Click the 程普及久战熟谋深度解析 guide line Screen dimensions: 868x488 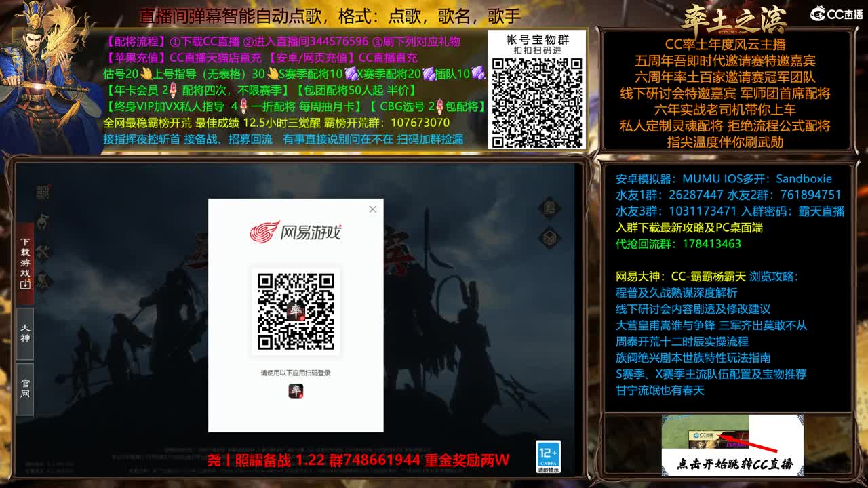tap(676, 293)
